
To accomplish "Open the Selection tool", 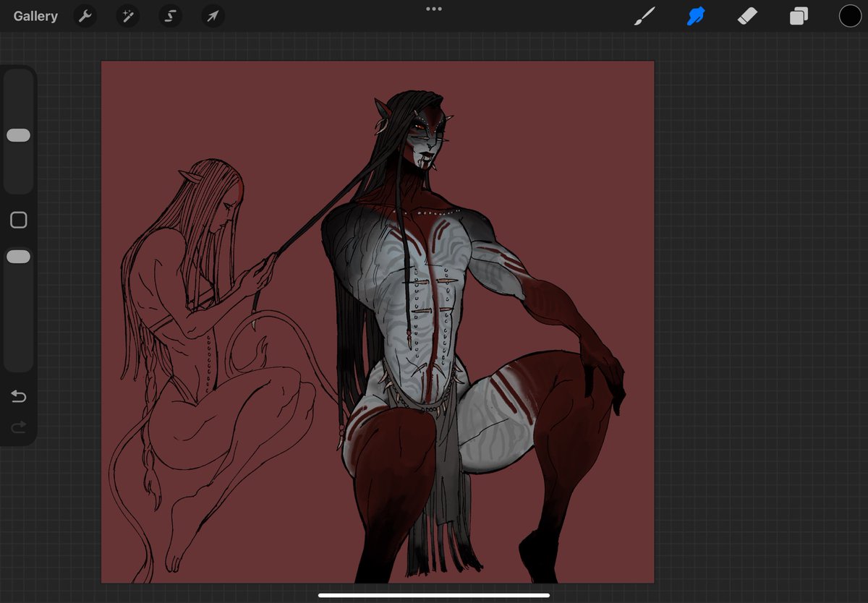I will (x=171, y=16).
